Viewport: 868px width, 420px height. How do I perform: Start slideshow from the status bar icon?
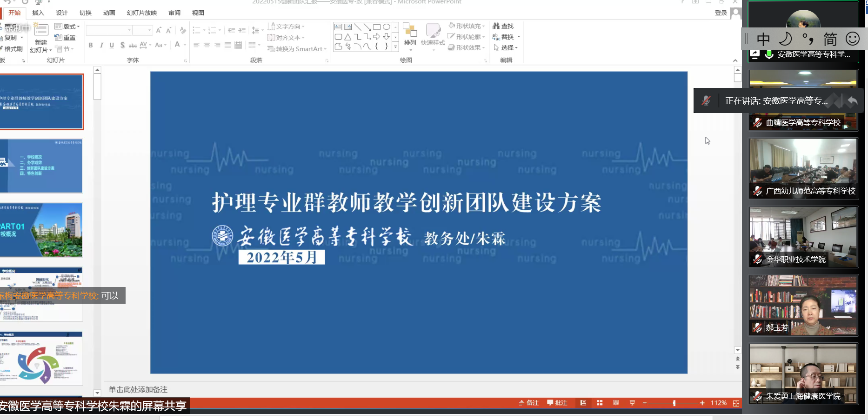pos(632,403)
